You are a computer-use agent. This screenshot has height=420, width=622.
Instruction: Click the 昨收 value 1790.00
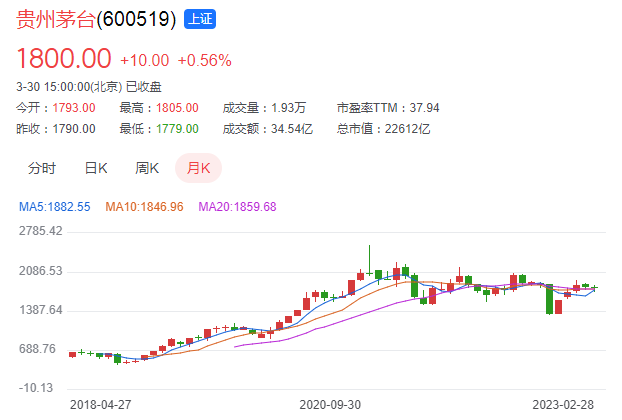[x=74, y=129]
